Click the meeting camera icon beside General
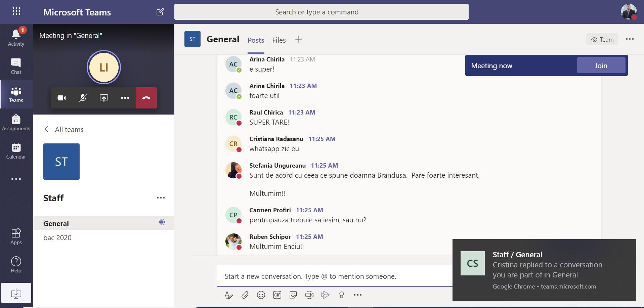This screenshot has height=308, width=644. tap(162, 222)
